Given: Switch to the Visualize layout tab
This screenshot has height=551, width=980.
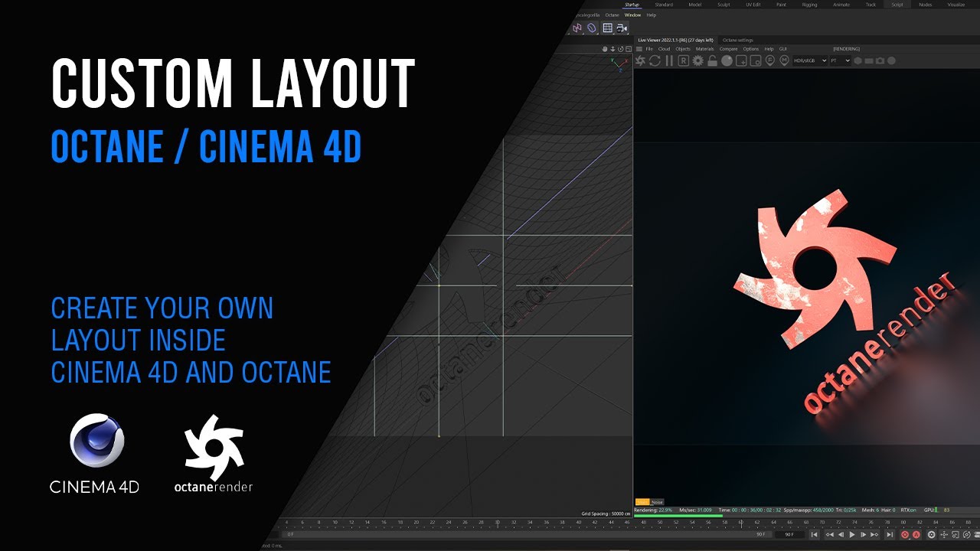Looking at the screenshot, I should click(956, 5).
